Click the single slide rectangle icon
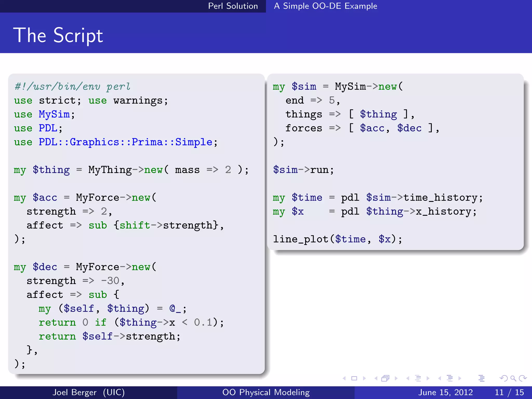 354,378
